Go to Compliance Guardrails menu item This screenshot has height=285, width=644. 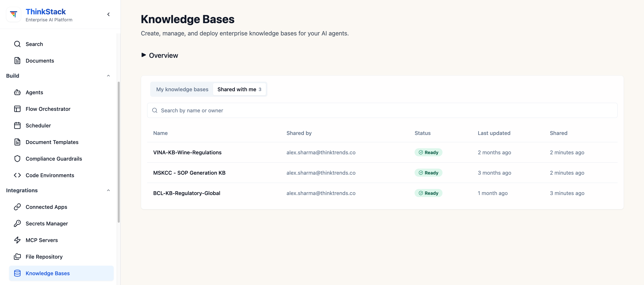61,159
